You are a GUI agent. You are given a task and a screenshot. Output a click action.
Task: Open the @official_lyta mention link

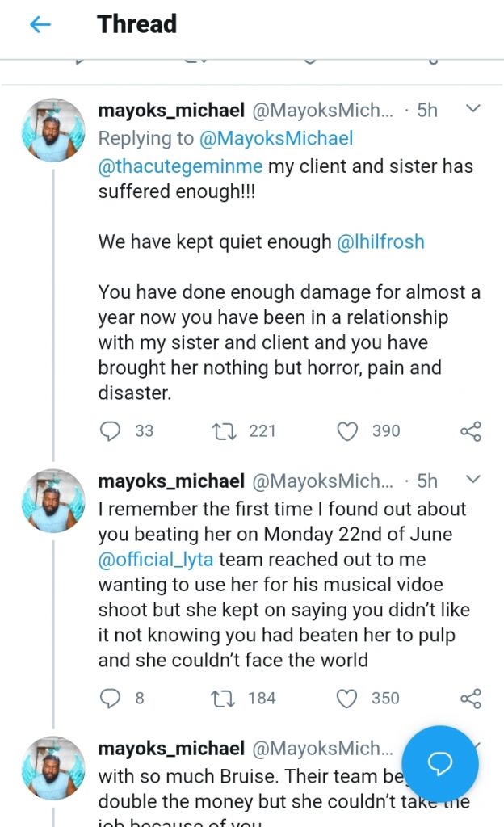(156, 560)
